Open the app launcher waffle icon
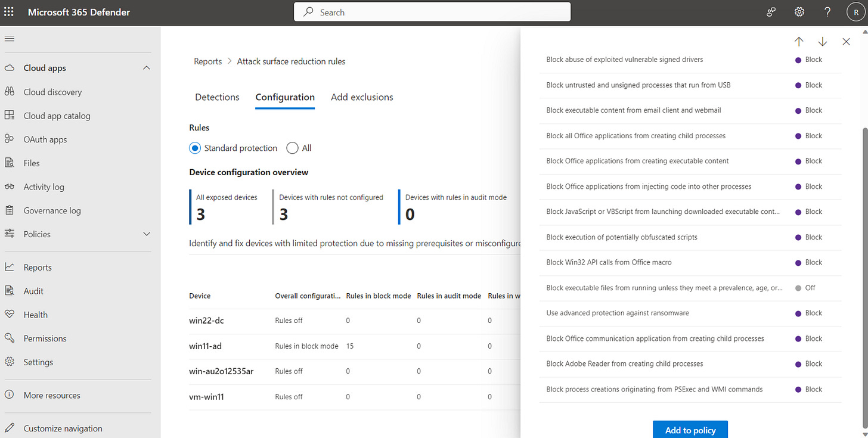Image resolution: width=868 pixels, height=438 pixels. [9, 12]
